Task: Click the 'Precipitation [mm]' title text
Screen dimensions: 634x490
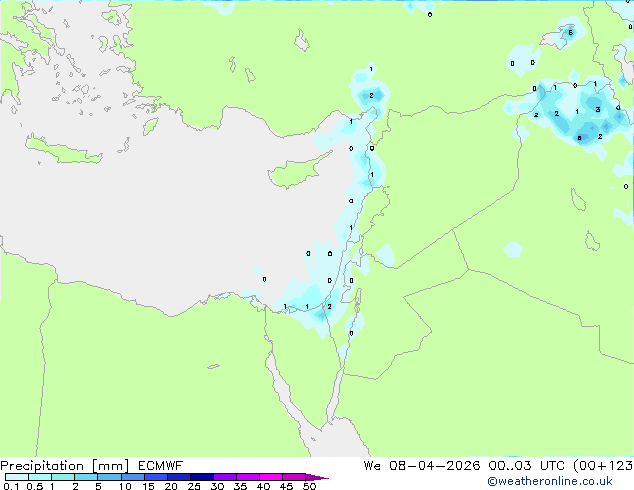Action: pyautogui.click(x=65, y=466)
